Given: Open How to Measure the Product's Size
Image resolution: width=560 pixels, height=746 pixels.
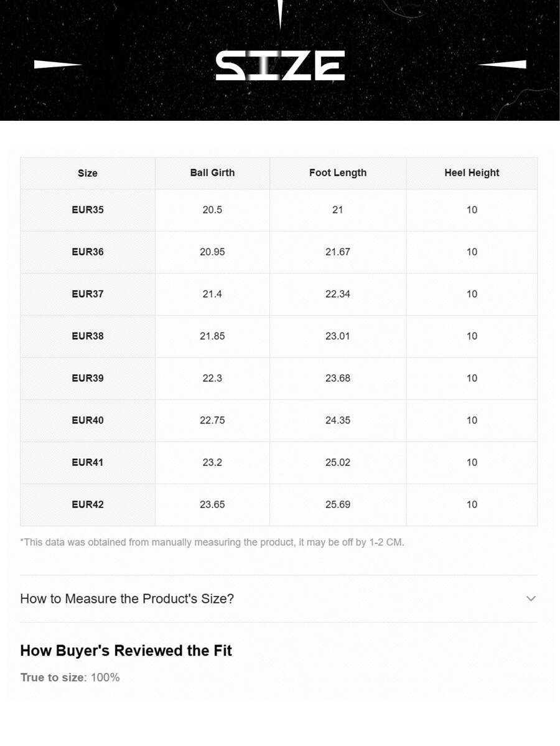Looking at the screenshot, I should pos(127,598).
